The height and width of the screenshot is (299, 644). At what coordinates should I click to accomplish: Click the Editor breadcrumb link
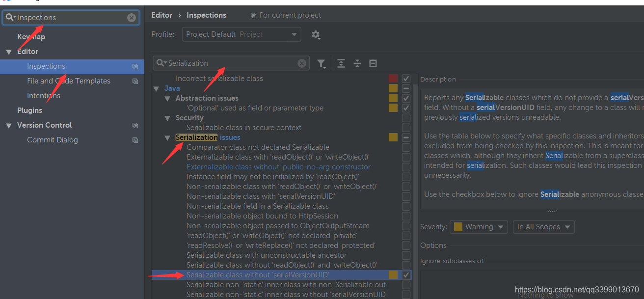(161, 15)
